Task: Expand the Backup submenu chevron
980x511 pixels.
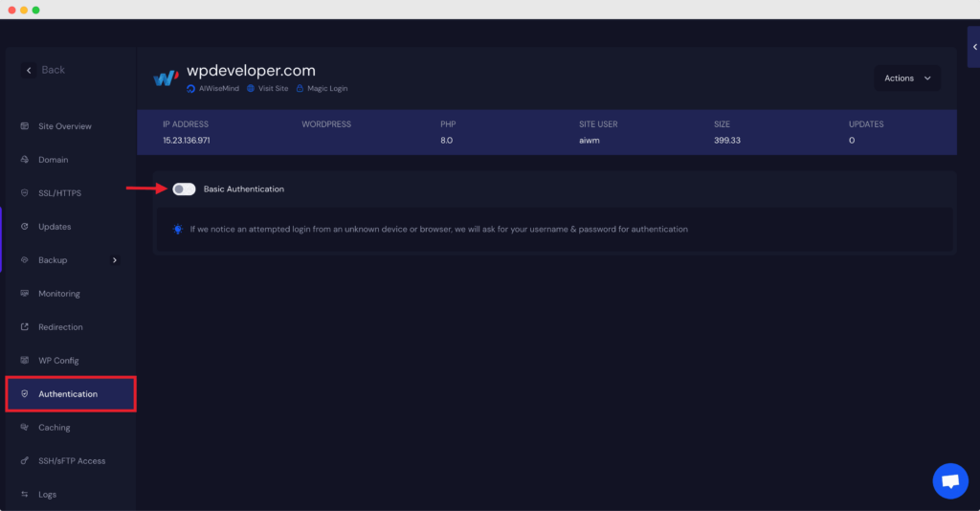Action: tap(115, 260)
